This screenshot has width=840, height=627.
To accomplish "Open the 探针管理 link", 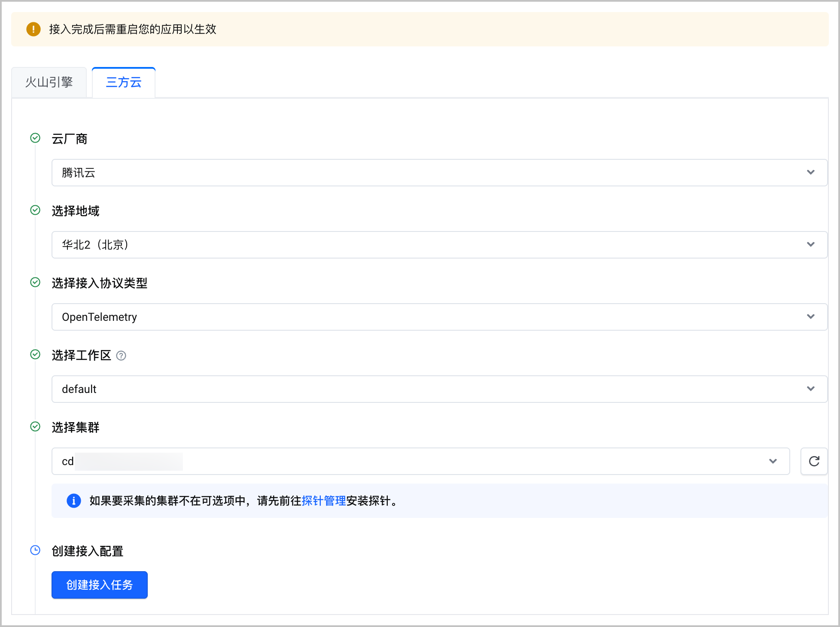I will pyautogui.click(x=324, y=501).
